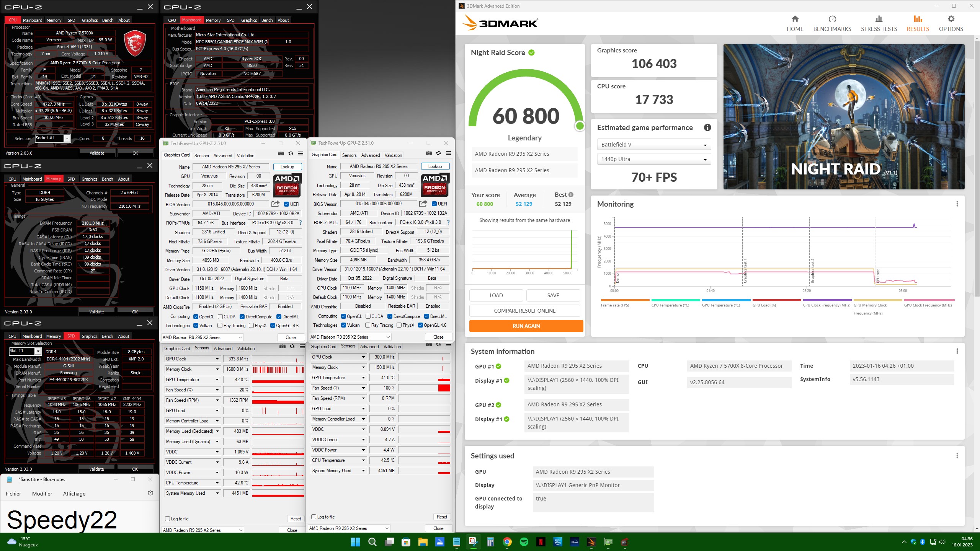This screenshot has height=551, width=980.
Task: Open the Affichage menu in Notepad
Action: coord(74,494)
